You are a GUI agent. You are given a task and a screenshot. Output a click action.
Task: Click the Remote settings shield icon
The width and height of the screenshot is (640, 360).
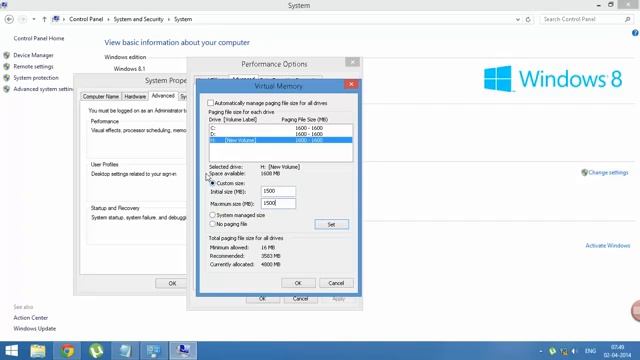point(7,66)
